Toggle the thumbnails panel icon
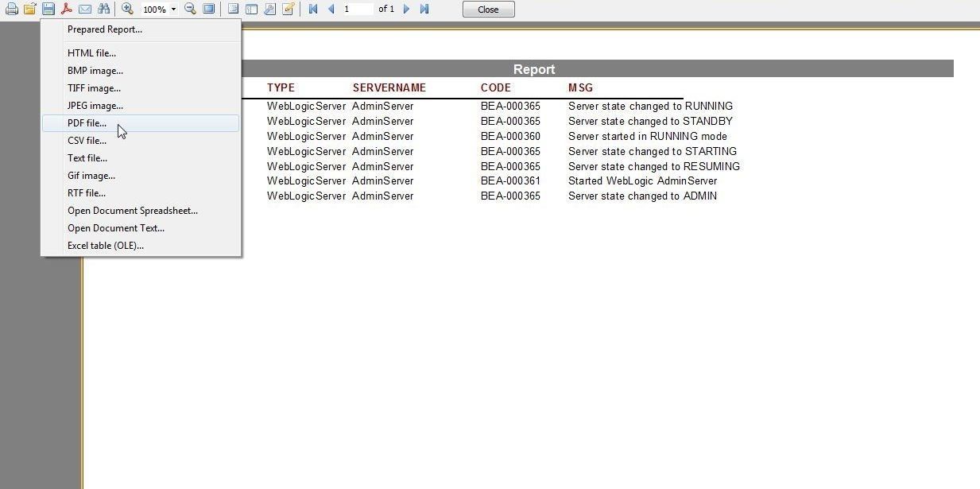Screen dimensions: 980x489 251,10
